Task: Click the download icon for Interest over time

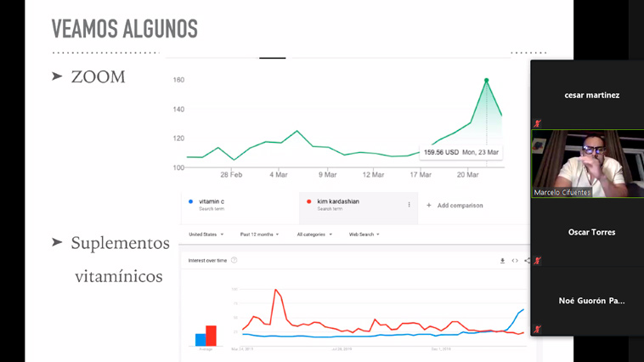Action: (x=502, y=261)
